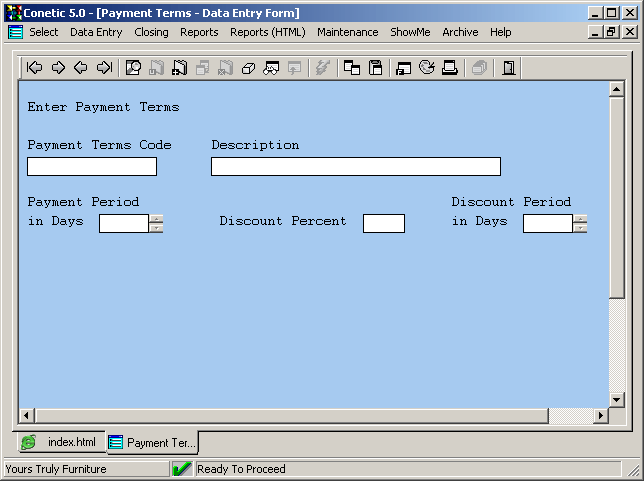
Task: Jump to last record arrow icon
Action: tap(104, 68)
